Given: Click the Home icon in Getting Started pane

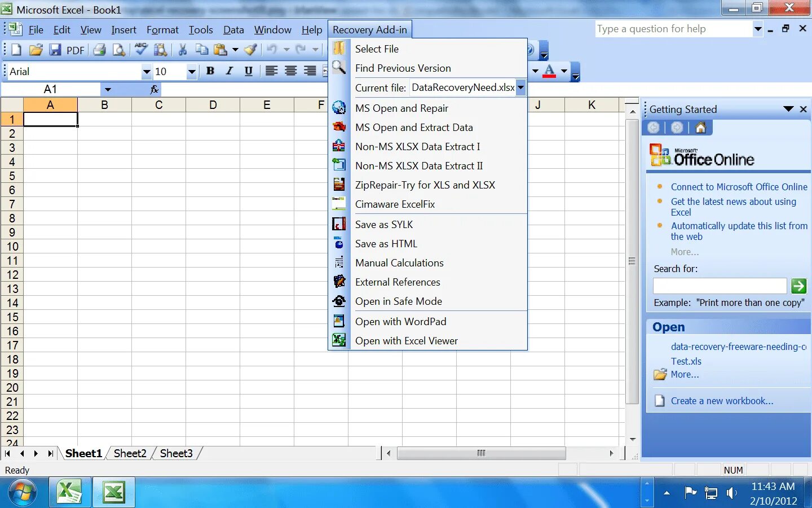Looking at the screenshot, I should pyautogui.click(x=701, y=128).
